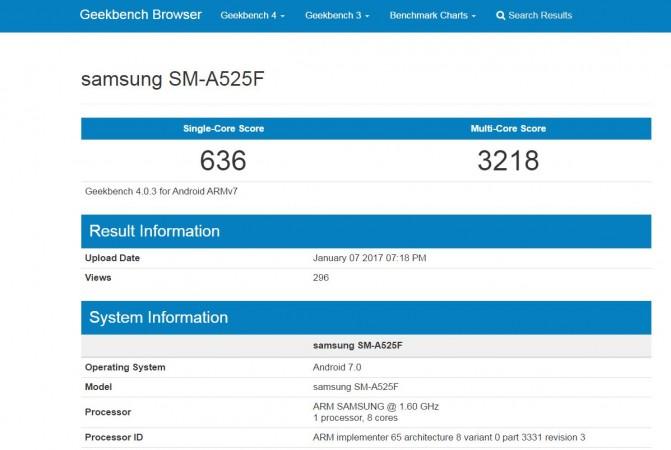Select the single-core score value 636
Viewport: 671px width, 450px height.
tap(223, 160)
